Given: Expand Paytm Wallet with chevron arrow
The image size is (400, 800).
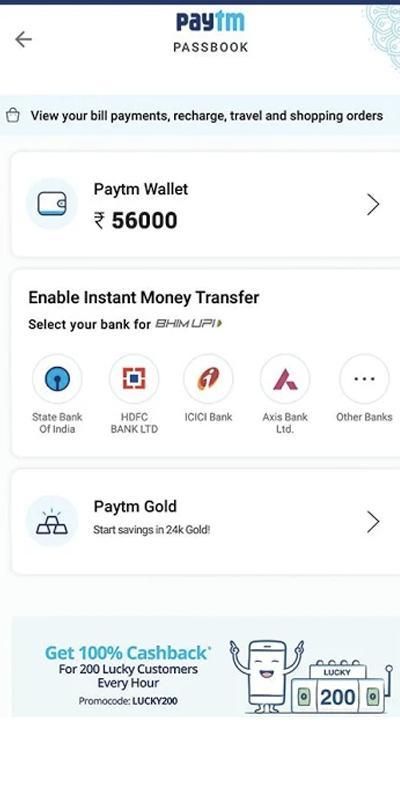Looking at the screenshot, I should [x=373, y=205].
